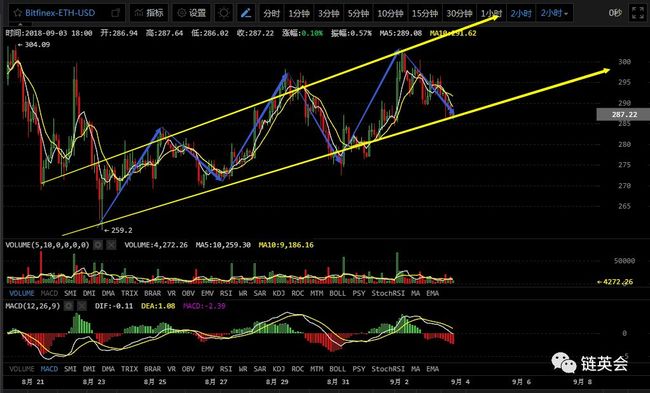Select SMI in the bottom indicator row
Viewport: 650px width, 393px height.
point(70,369)
